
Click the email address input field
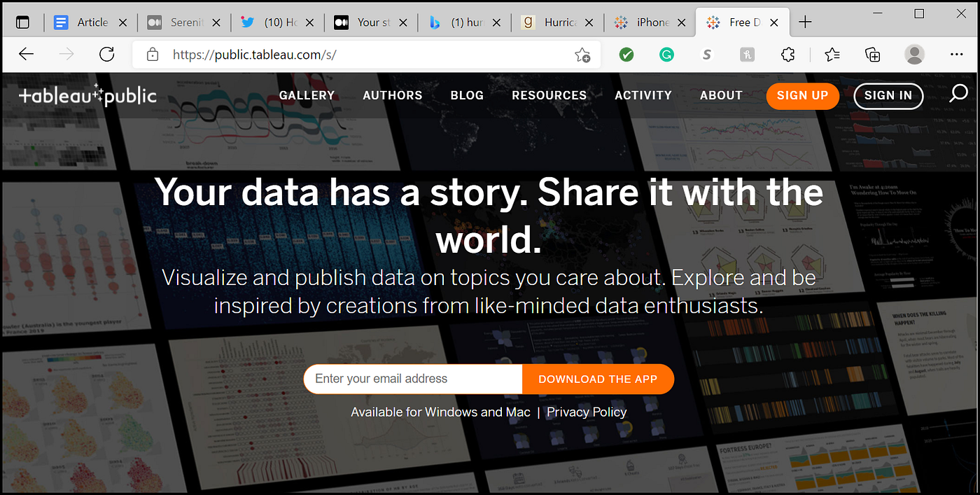tap(412, 378)
